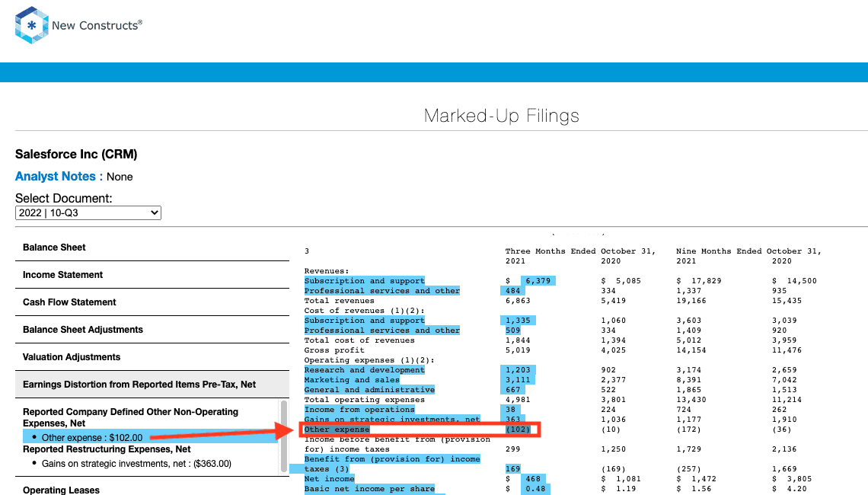Click highlighted Research and development label

click(x=364, y=370)
